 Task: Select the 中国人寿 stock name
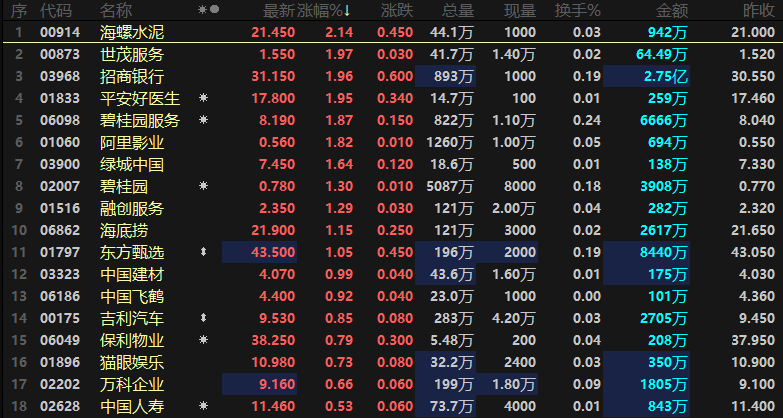coord(132,407)
